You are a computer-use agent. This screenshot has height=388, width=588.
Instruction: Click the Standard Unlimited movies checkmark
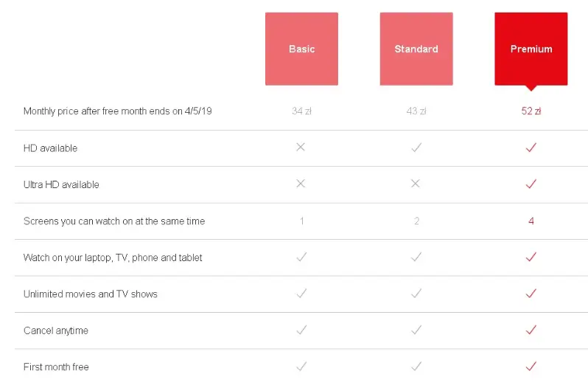point(416,294)
